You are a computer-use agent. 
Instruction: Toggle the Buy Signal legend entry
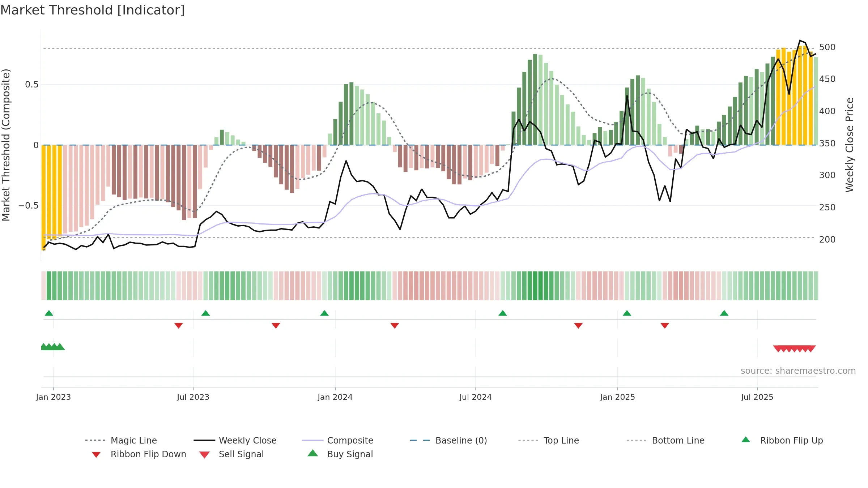point(340,454)
